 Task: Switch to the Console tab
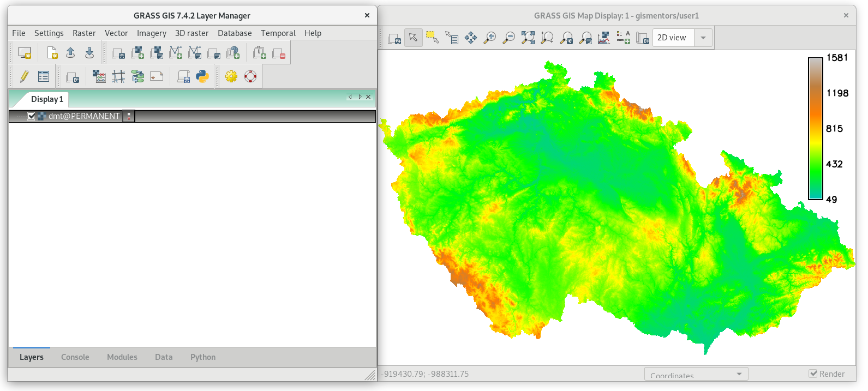[75, 357]
